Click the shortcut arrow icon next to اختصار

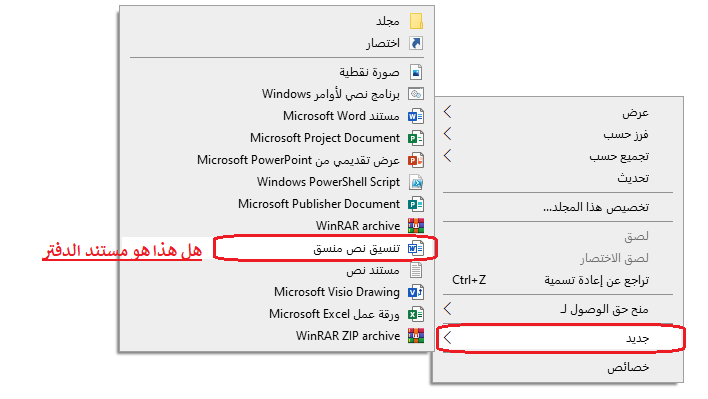click(x=416, y=43)
